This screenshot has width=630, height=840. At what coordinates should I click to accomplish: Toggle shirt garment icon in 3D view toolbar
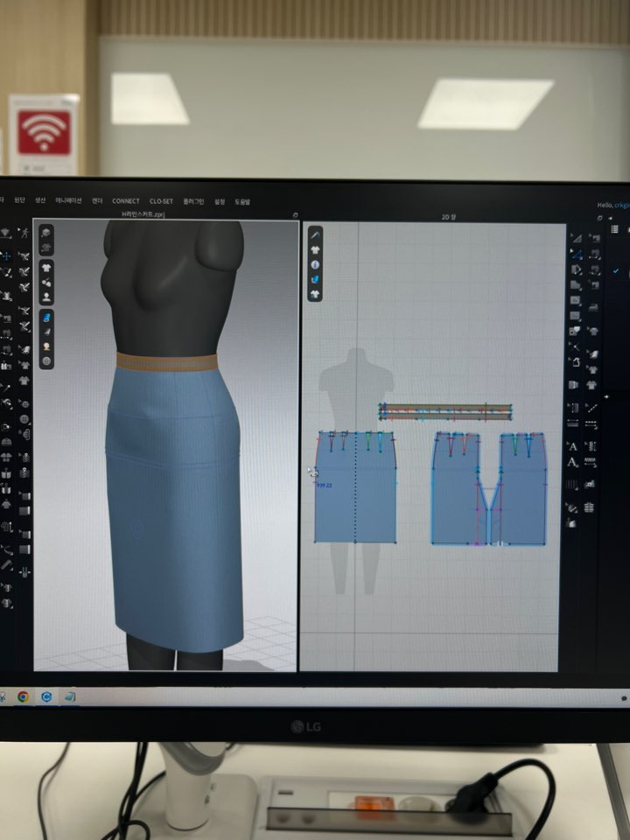tap(46, 267)
